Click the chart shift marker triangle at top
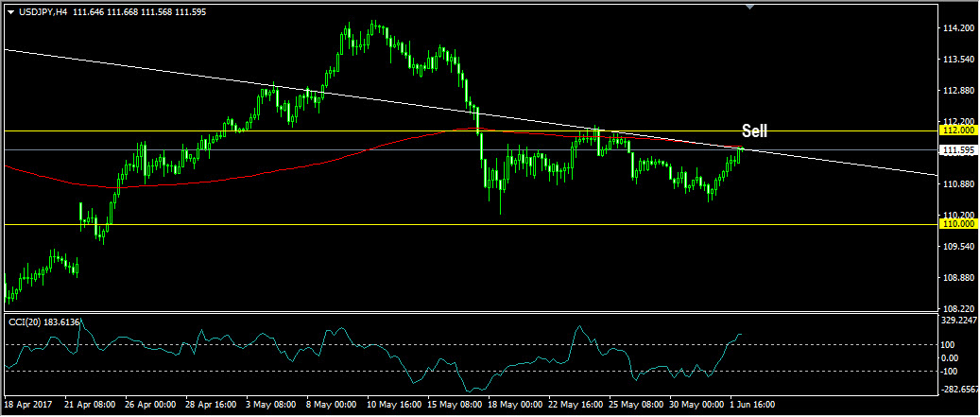Image resolution: width=980 pixels, height=417 pixels. point(750,7)
